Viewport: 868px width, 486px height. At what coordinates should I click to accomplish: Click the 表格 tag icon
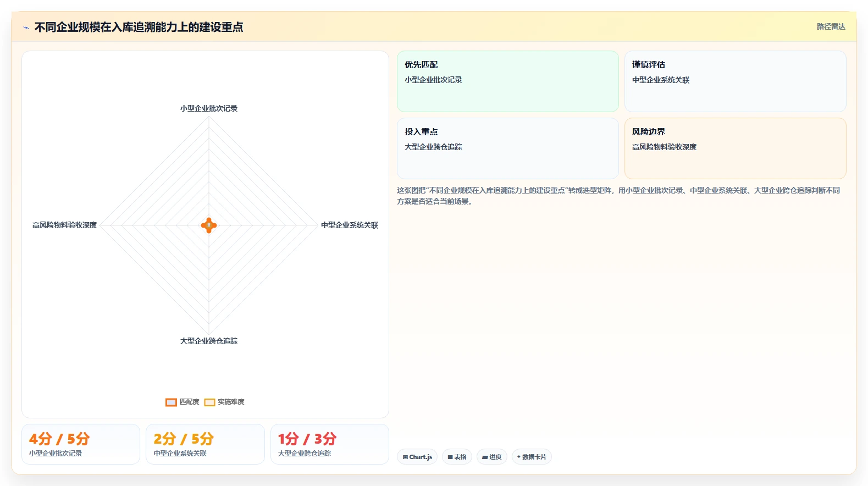point(450,457)
